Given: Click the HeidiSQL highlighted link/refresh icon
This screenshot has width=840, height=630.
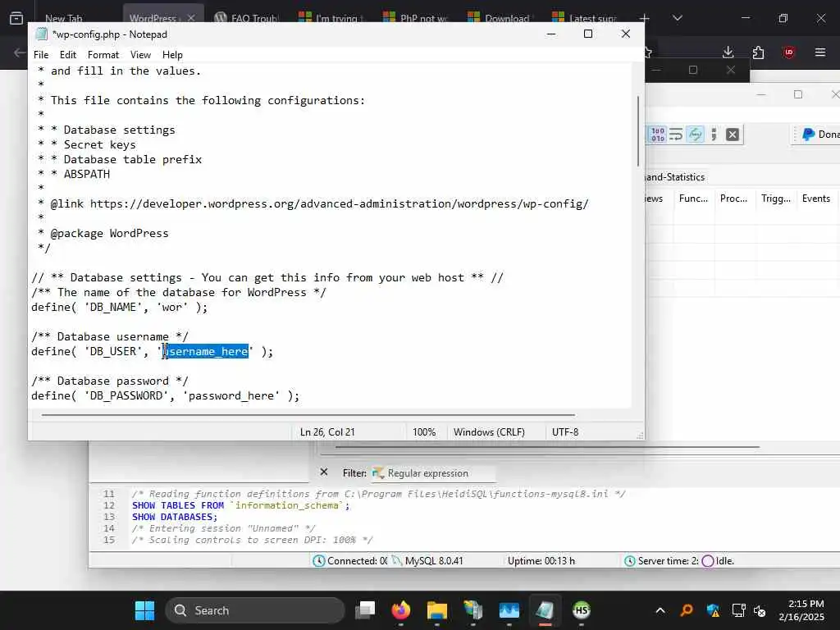Looking at the screenshot, I should tap(695, 135).
